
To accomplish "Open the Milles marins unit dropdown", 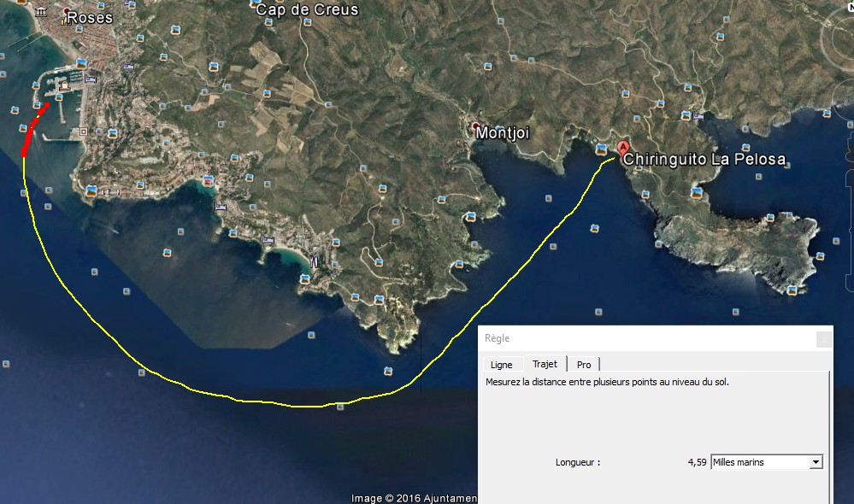I will pos(766,462).
